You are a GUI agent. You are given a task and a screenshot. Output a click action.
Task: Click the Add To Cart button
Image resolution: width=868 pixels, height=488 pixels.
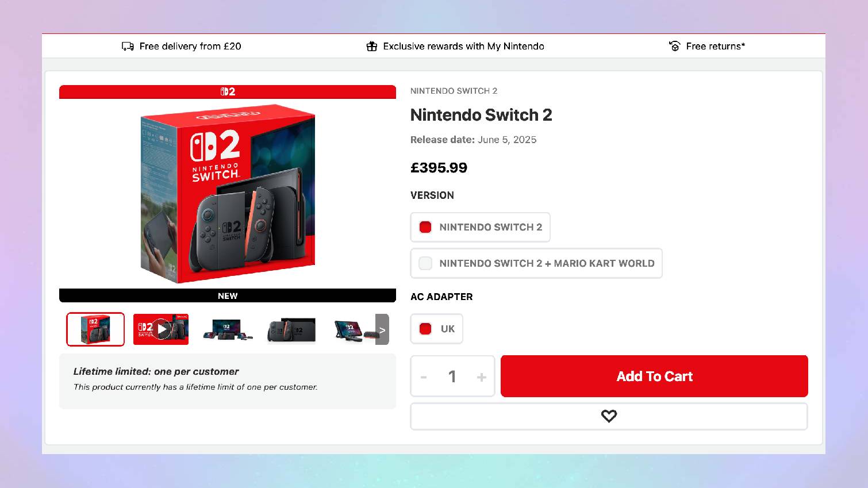[x=654, y=376]
